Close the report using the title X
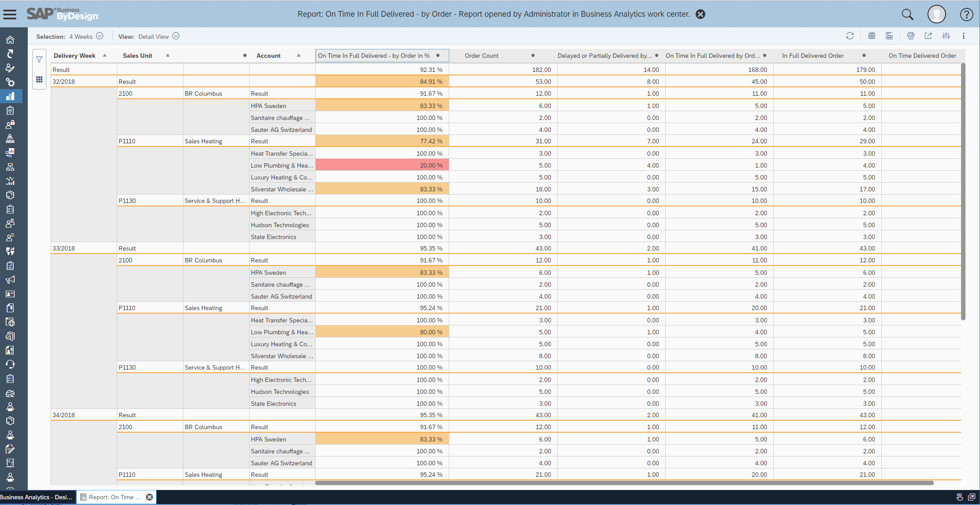This screenshot has height=505, width=980. coord(701,14)
